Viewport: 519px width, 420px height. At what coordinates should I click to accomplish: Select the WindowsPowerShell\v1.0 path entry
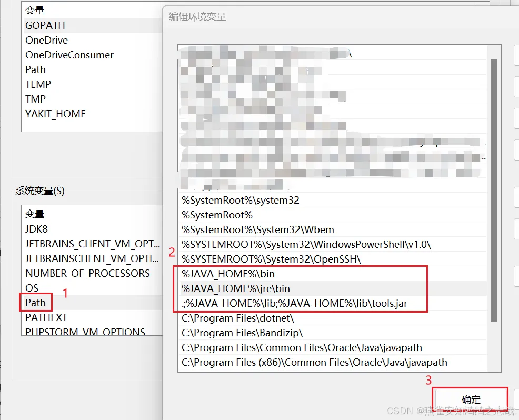306,244
